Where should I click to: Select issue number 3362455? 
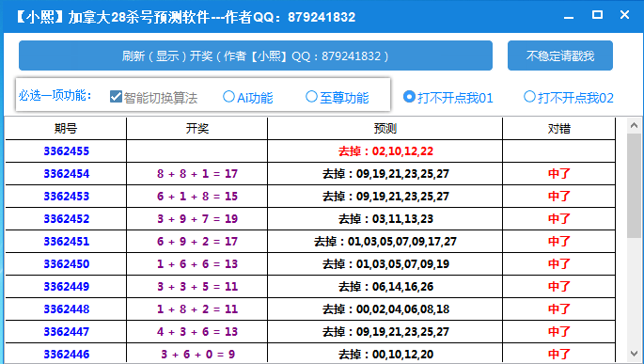67,151
